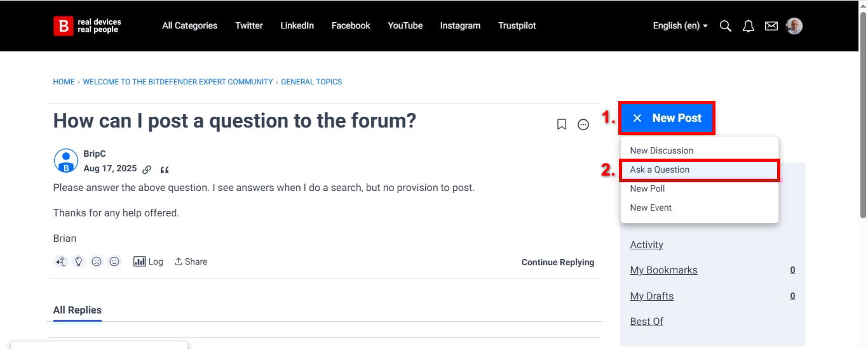This screenshot has height=349, width=868.
Task: Click the BripC author name
Action: pos(95,154)
